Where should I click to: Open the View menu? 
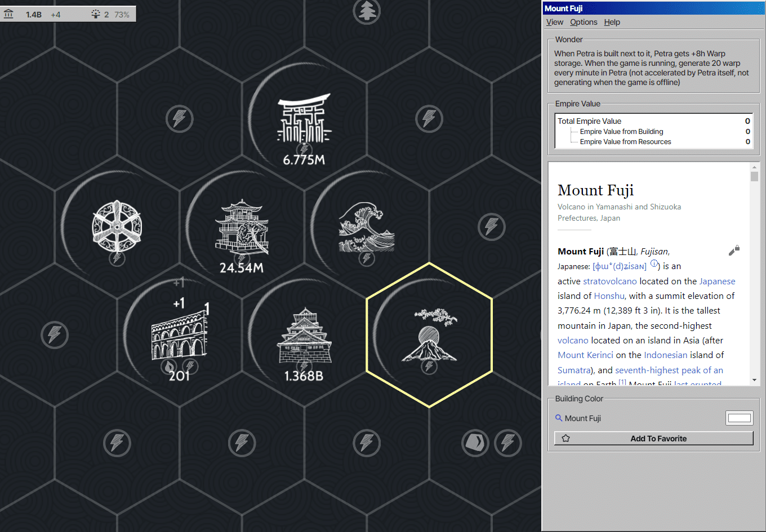tap(555, 22)
